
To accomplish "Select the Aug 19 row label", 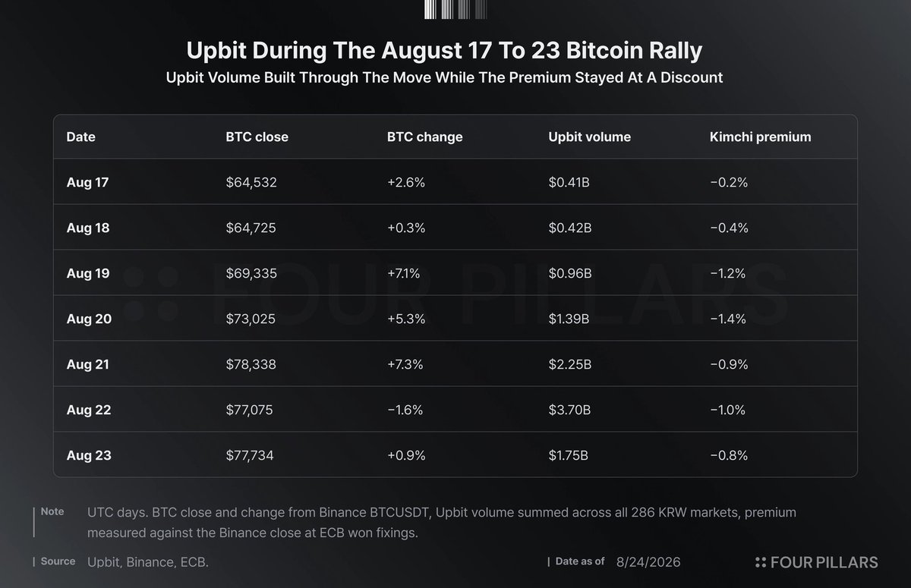I will click(x=88, y=273).
